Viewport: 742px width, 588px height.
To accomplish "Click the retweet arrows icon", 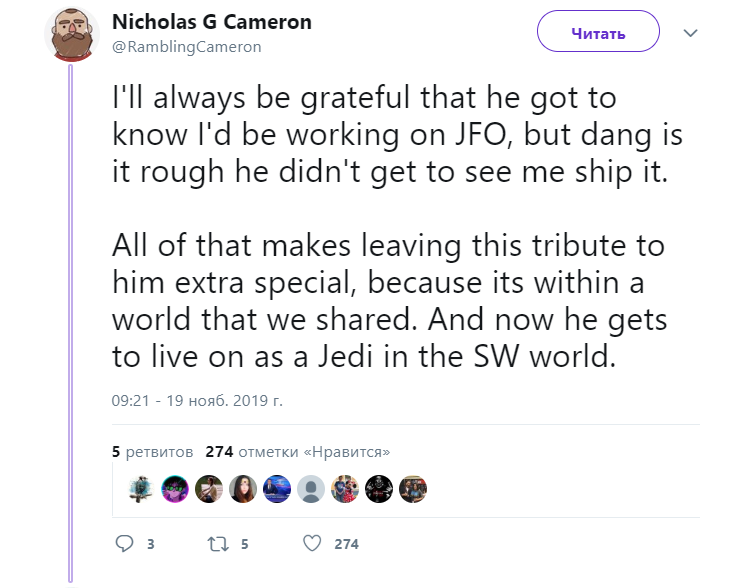I will click(x=217, y=544).
